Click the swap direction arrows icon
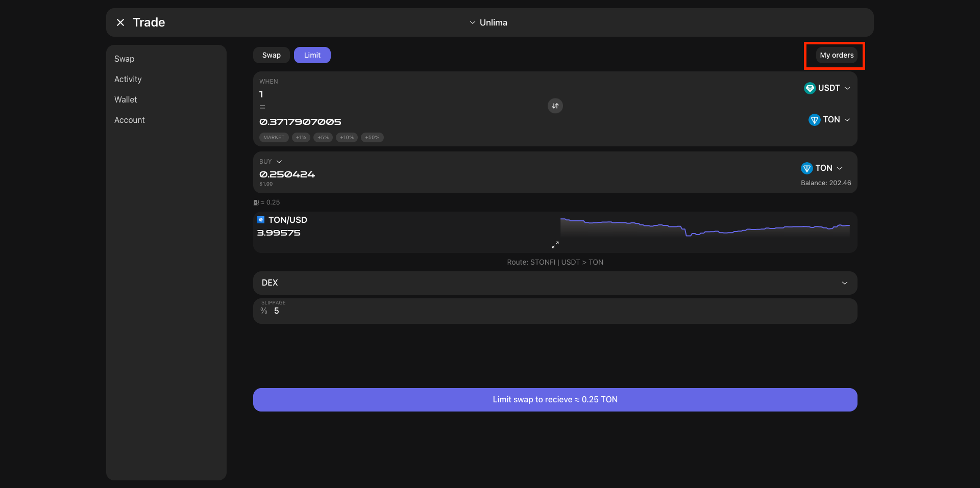980x488 pixels. point(555,106)
